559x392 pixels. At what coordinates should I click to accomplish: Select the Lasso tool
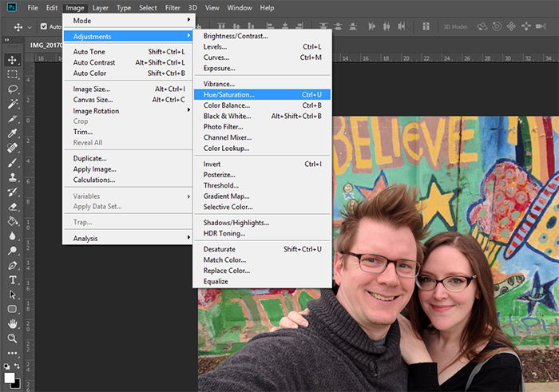click(13, 89)
